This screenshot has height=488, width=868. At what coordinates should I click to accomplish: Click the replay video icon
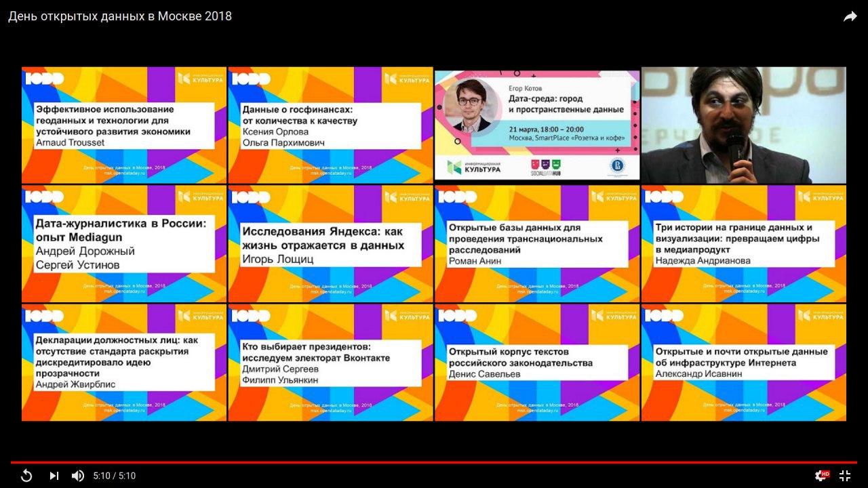(x=26, y=476)
